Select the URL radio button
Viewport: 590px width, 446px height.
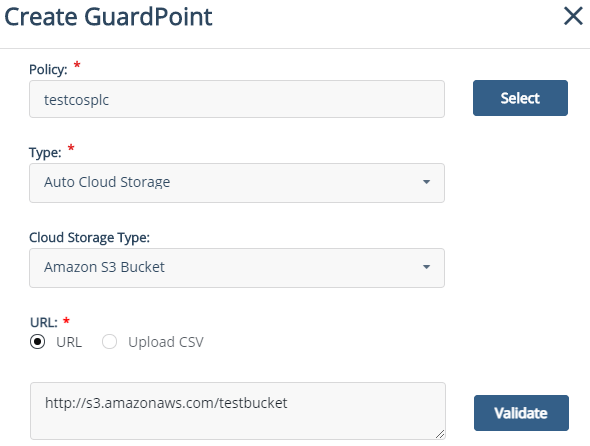(x=38, y=342)
